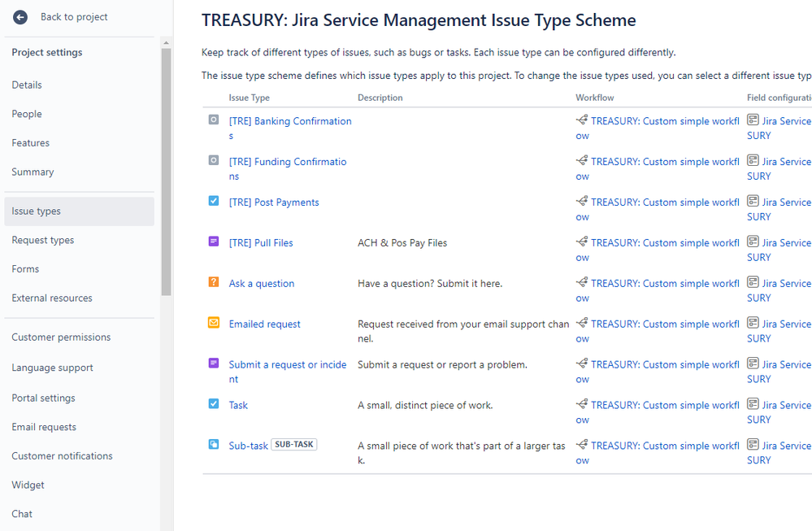Click the Post Payments checkmark issue icon
The height and width of the screenshot is (531, 812).
[213, 201]
